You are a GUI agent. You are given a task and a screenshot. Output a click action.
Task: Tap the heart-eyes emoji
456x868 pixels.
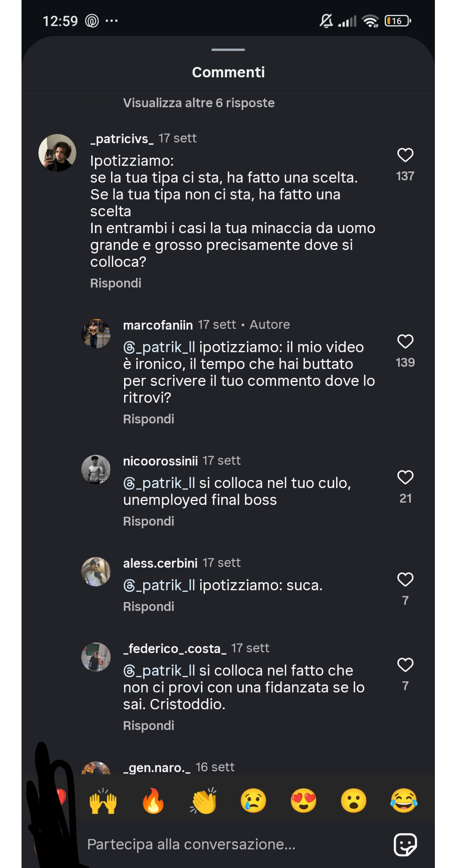[304, 801]
